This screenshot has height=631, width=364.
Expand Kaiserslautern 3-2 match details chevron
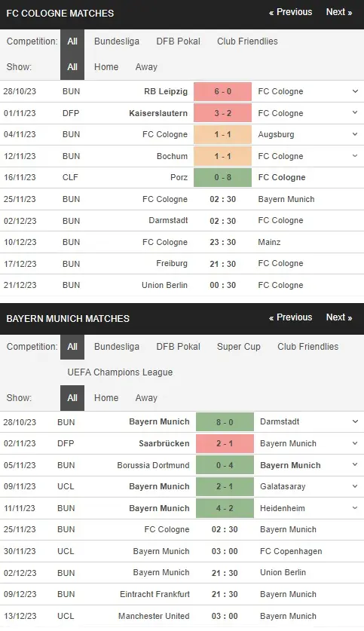coord(355,112)
